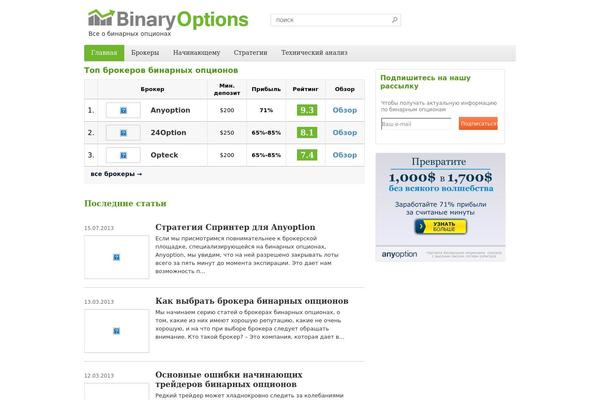Click the date 13.03.2013
The image size is (600, 400).
[99, 302]
